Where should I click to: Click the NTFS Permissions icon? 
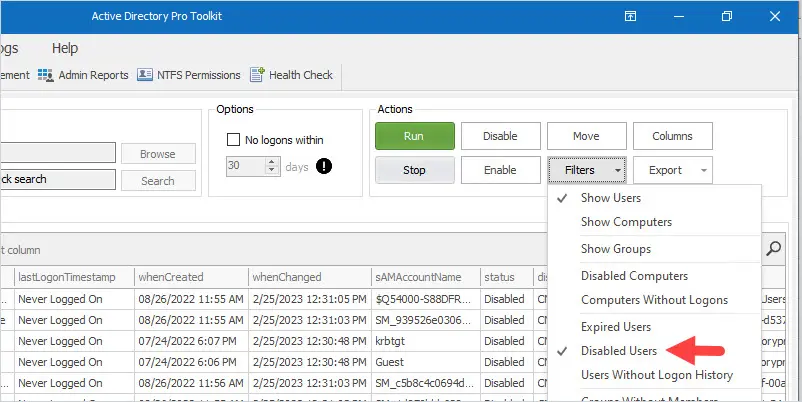(145, 75)
